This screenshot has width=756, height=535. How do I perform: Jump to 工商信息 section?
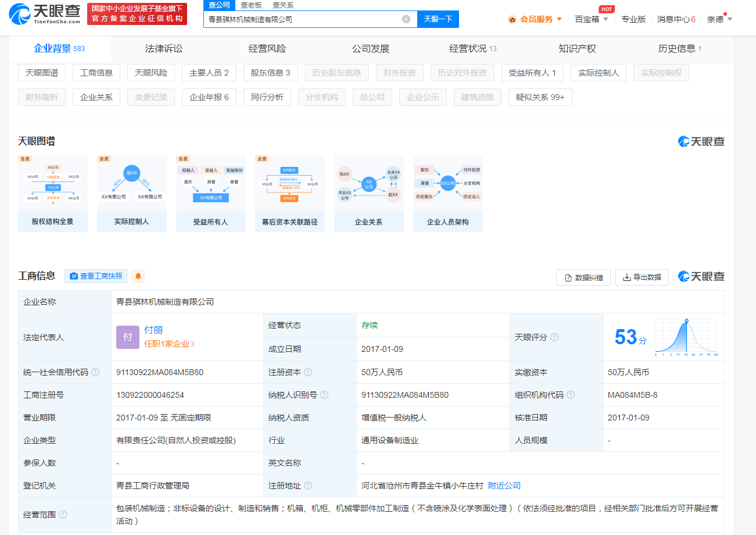[x=96, y=73]
